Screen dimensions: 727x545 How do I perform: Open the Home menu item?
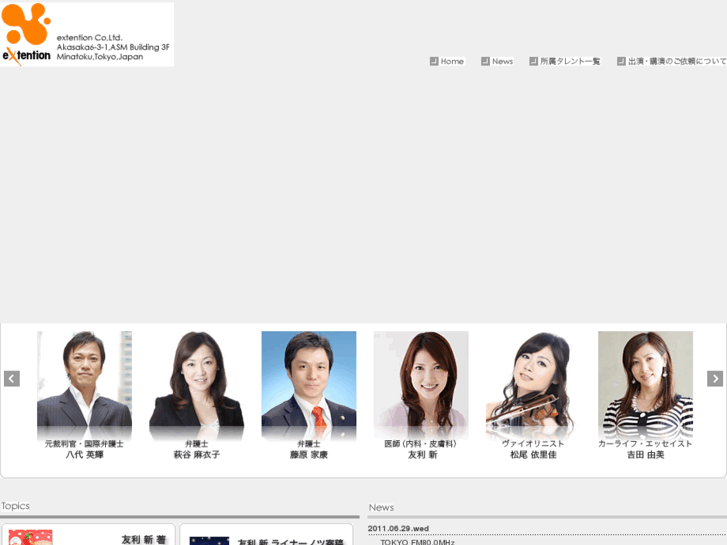click(447, 61)
